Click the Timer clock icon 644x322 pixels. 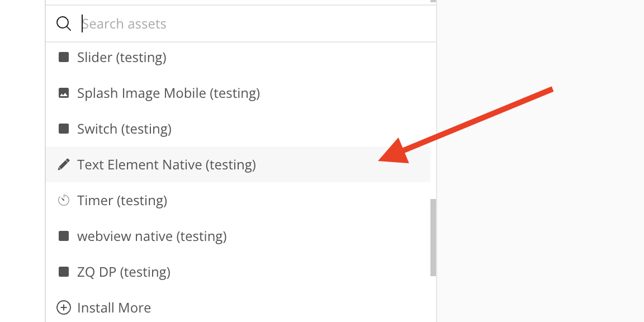click(x=64, y=200)
